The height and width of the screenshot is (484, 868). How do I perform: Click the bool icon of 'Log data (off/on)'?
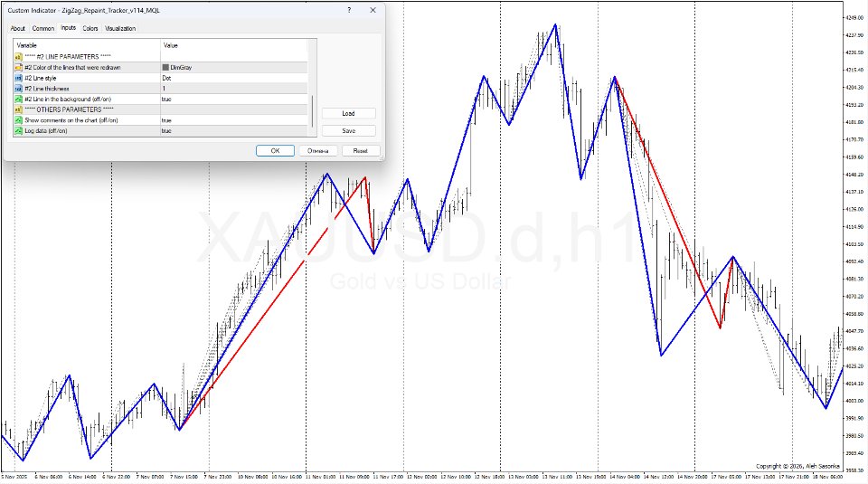[18, 130]
